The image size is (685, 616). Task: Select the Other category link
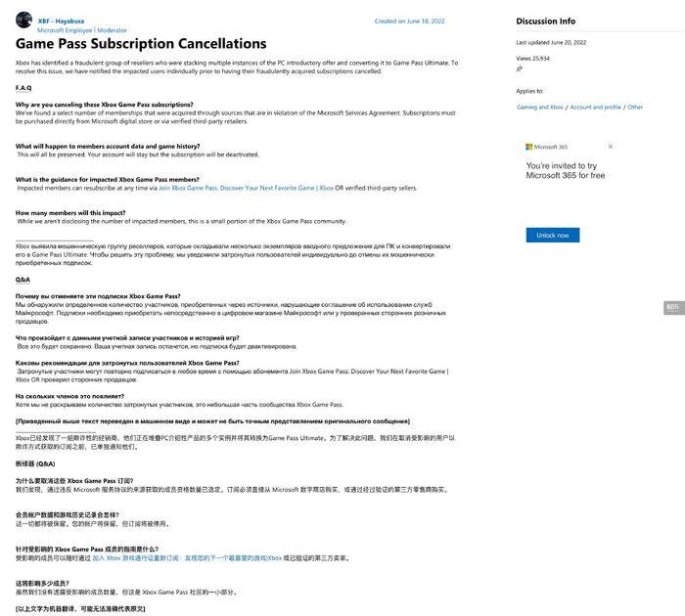click(x=636, y=107)
